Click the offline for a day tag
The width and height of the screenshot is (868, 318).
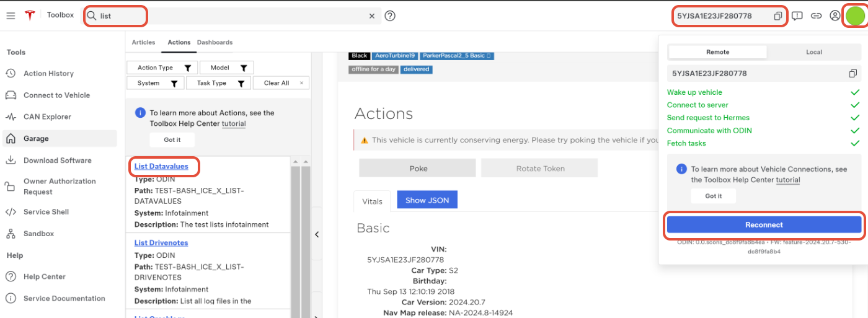coord(373,69)
